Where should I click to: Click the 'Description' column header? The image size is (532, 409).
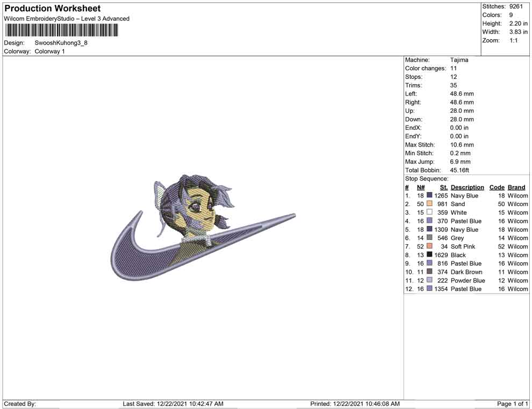click(x=467, y=187)
